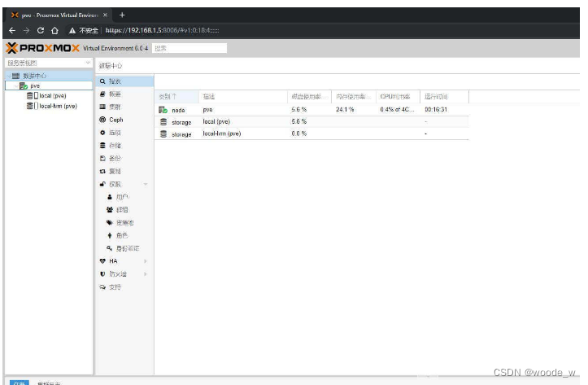Click the Proxmox header search field
Viewport: 588px width, 385px height.
point(189,48)
